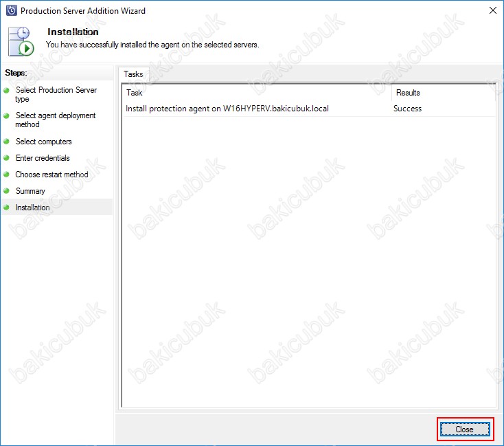
Task: Close the wizard window with X
Action: pos(492,10)
